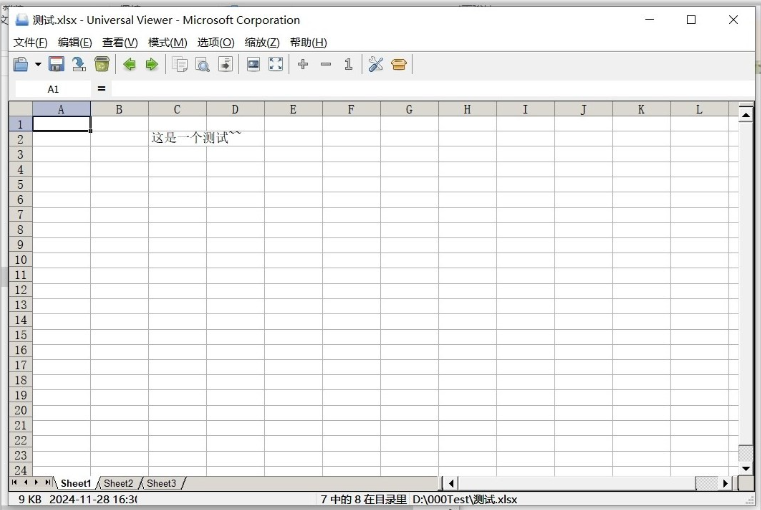
Task: Go to next file with green right arrow
Action: 152,64
